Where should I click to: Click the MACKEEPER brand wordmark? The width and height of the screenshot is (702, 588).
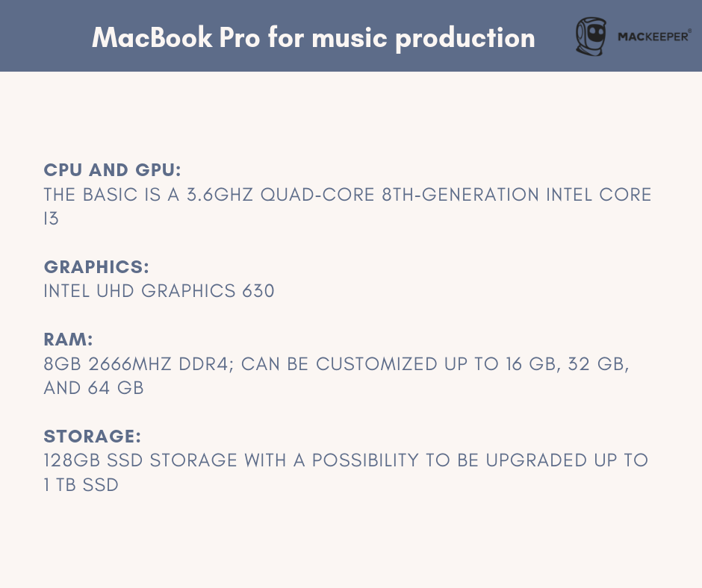(652, 37)
